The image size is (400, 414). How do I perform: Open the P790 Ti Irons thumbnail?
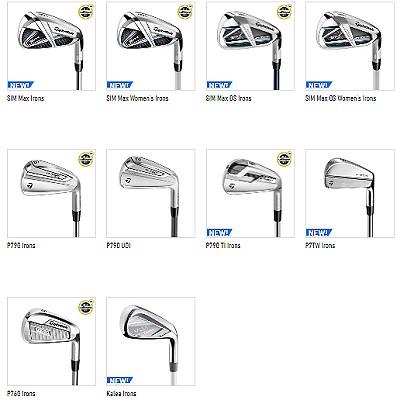[x=250, y=193]
